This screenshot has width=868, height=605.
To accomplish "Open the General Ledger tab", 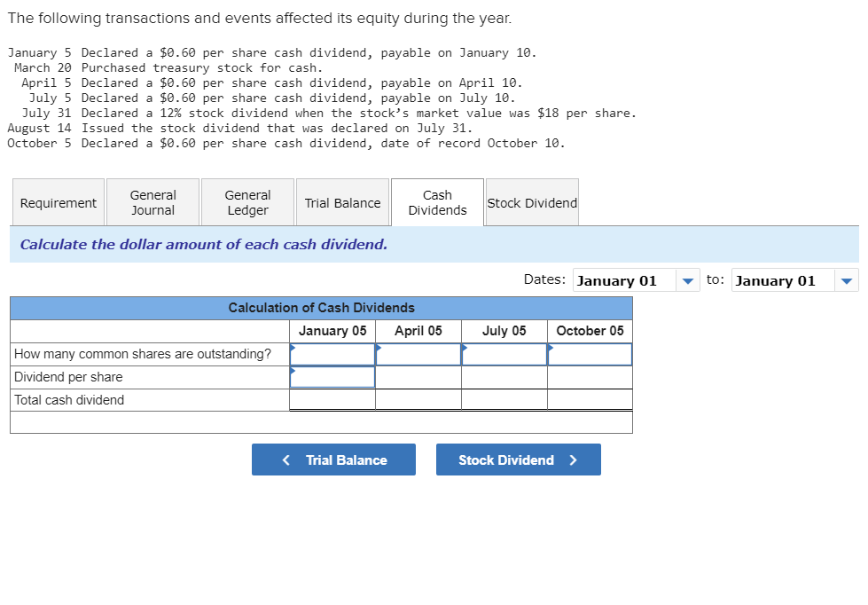I will click(246, 202).
